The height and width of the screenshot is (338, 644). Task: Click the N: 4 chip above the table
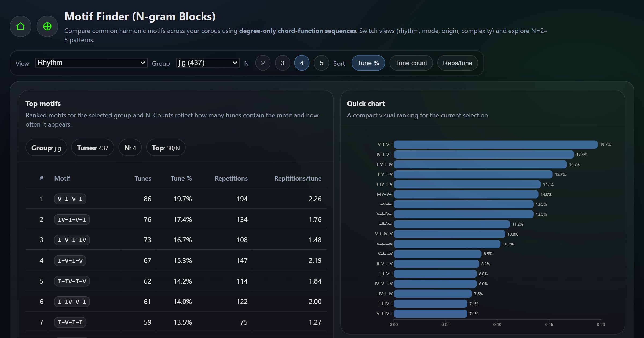(x=130, y=147)
